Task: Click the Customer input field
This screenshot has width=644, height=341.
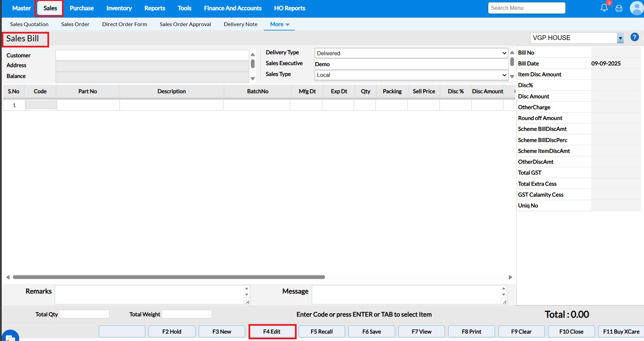Action: point(152,55)
